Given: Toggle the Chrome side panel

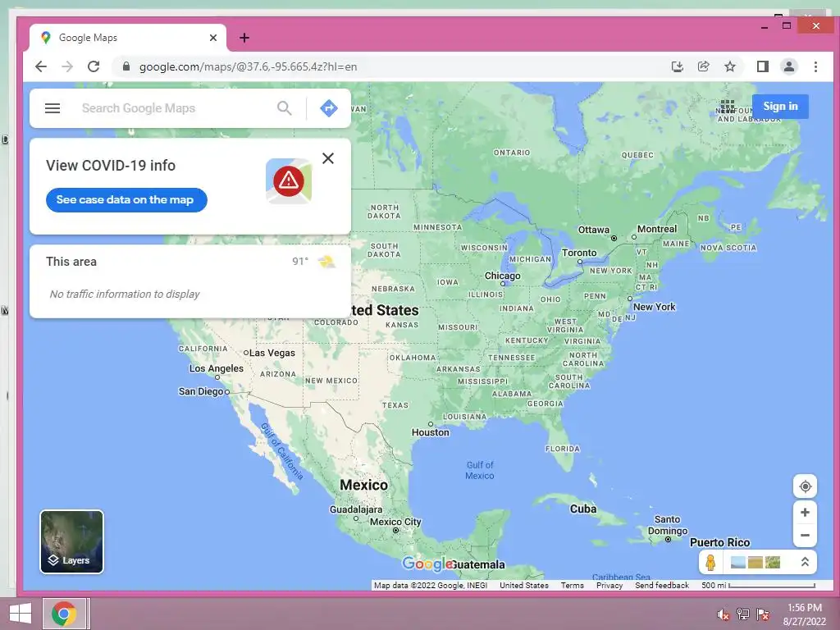Looking at the screenshot, I should click(x=762, y=66).
